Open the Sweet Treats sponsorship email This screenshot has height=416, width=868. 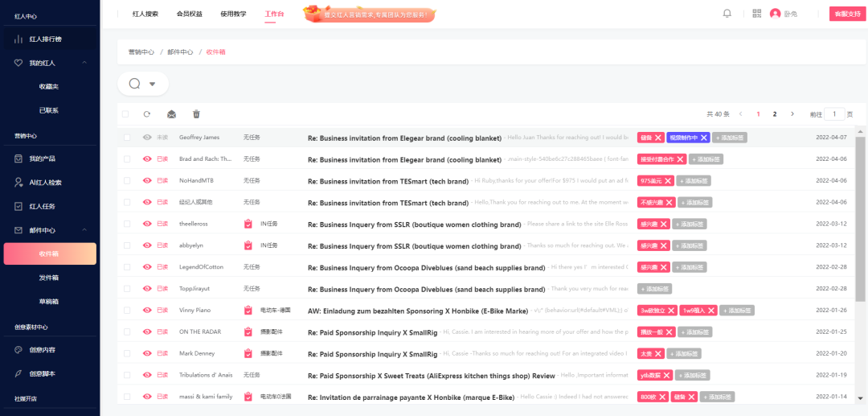(x=432, y=376)
